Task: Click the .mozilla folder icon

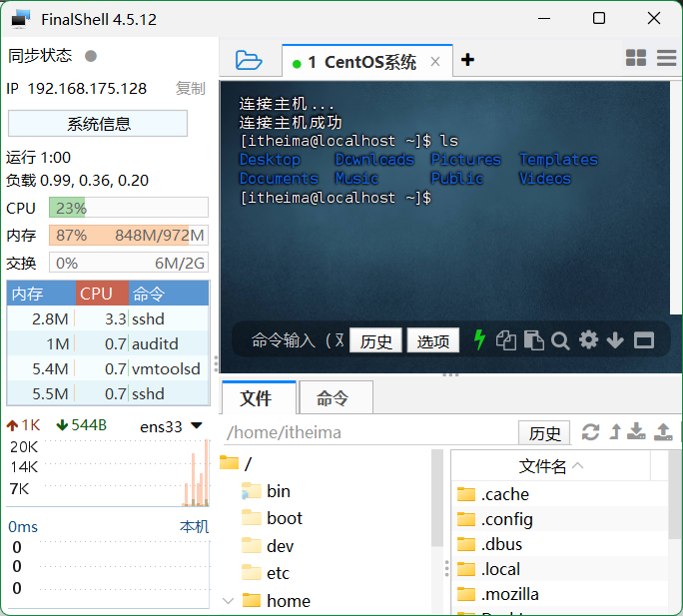Action: [x=466, y=594]
